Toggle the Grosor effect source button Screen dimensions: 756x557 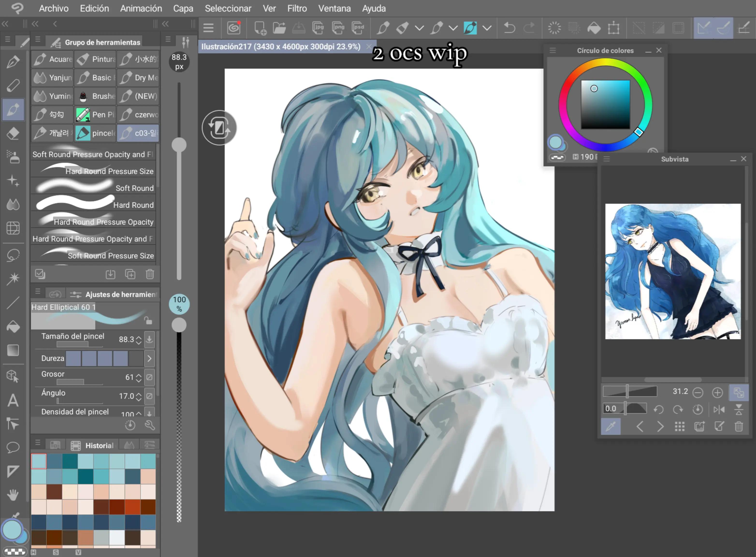click(149, 377)
